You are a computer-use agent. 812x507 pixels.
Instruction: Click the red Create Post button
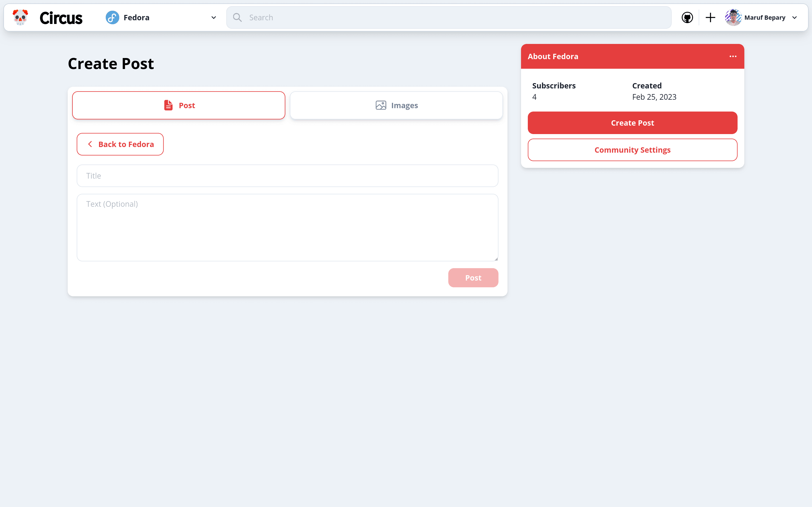click(x=632, y=123)
